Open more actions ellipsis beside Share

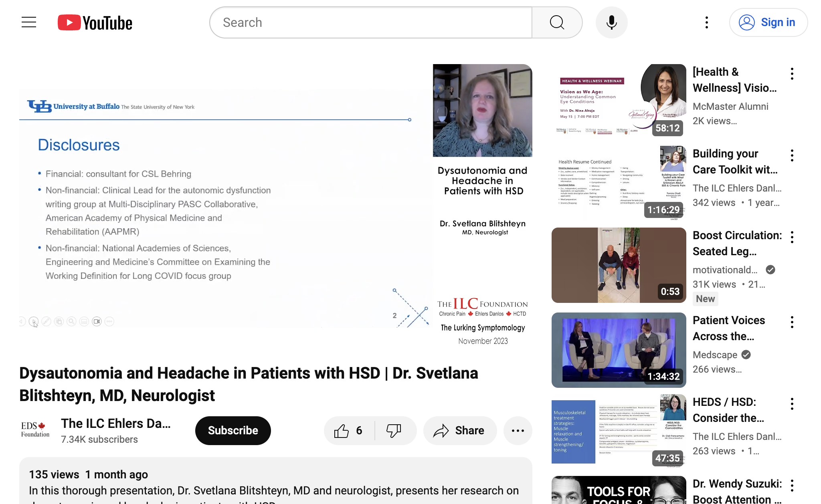(x=518, y=431)
